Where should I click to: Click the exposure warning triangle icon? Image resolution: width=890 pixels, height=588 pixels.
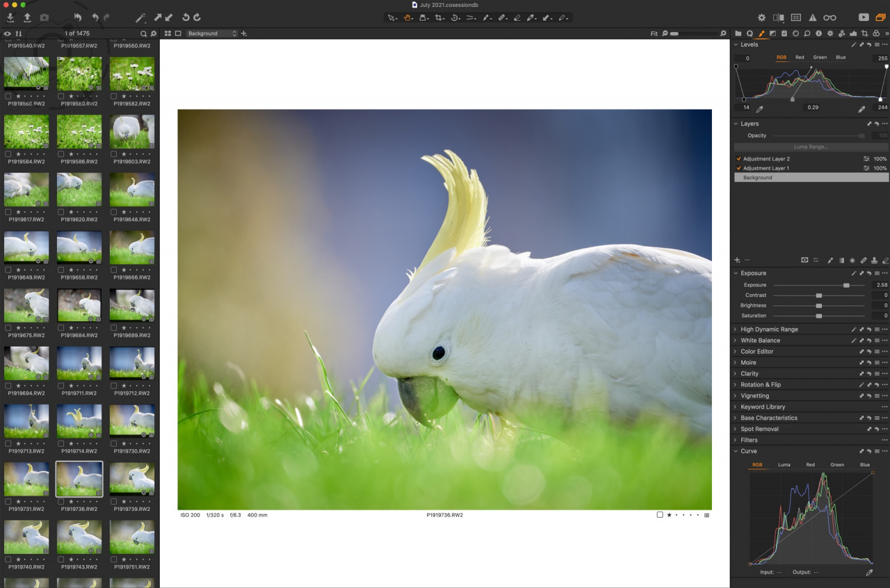812,17
